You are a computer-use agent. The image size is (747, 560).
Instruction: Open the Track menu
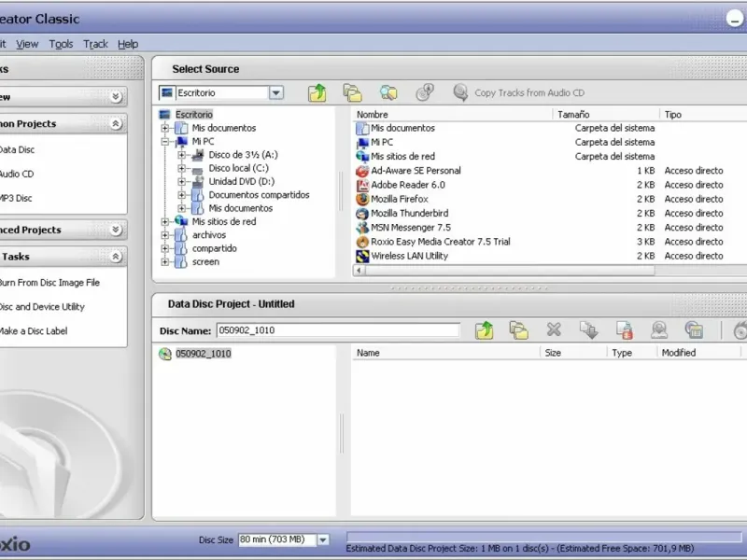(95, 44)
